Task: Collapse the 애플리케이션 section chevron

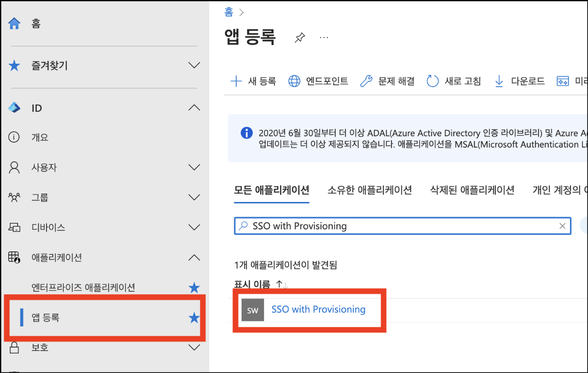Action: tap(195, 257)
